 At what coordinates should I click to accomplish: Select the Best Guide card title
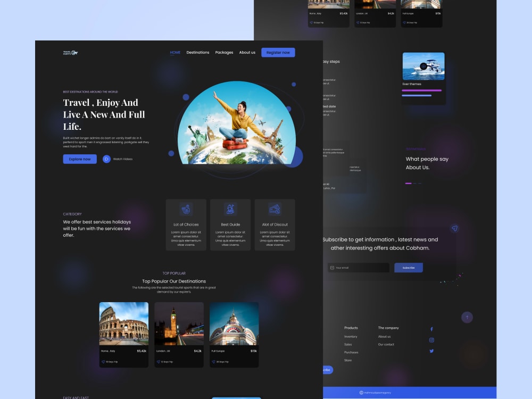(x=230, y=225)
